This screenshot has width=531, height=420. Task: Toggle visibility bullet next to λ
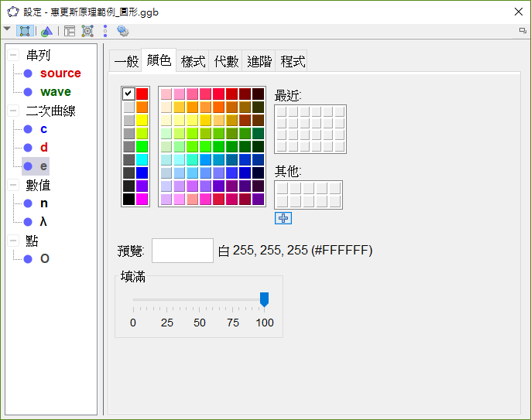28,222
